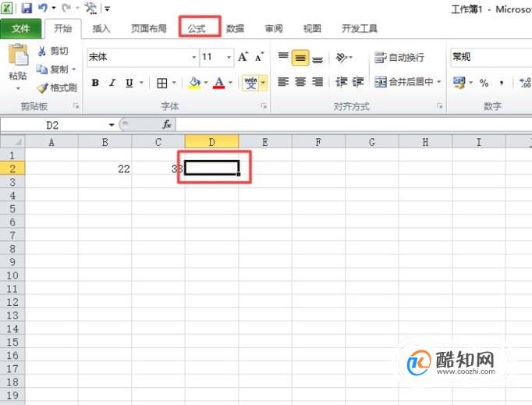Switch to the 公式 ribbon tab

coord(197,29)
